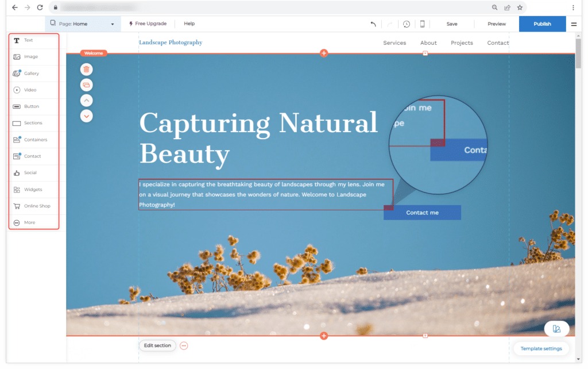Delete the Welcome section with trash icon

pyautogui.click(x=86, y=70)
